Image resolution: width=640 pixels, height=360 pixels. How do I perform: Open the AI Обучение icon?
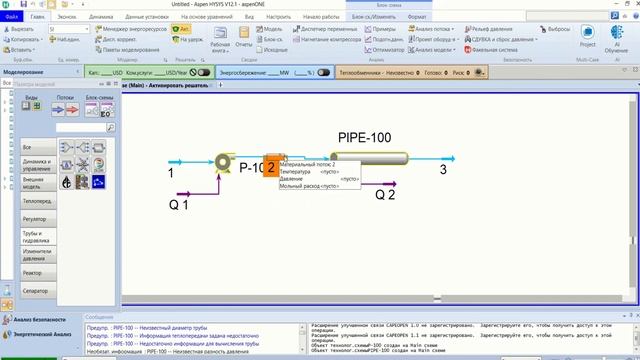click(x=616, y=39)
